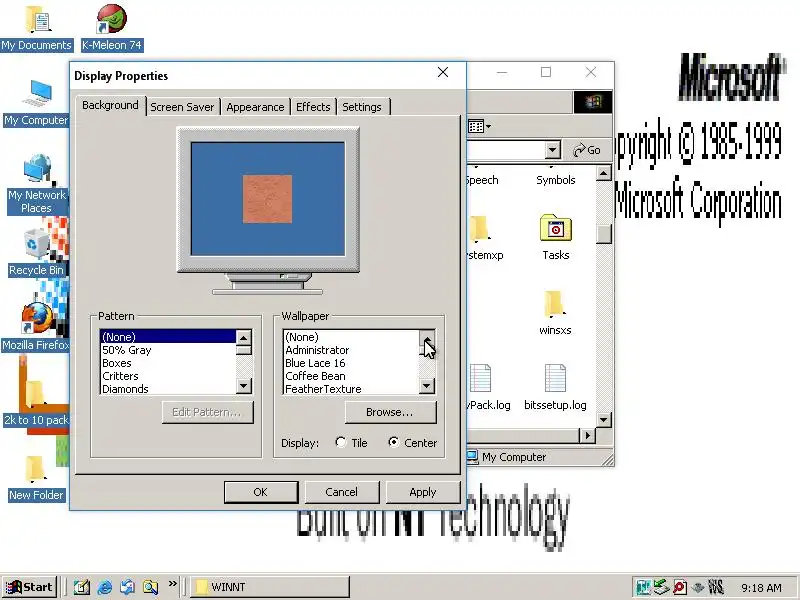The image size is (800, 600).
Task: Click the Go button in explorer address bar
Action: pos(587,150)
